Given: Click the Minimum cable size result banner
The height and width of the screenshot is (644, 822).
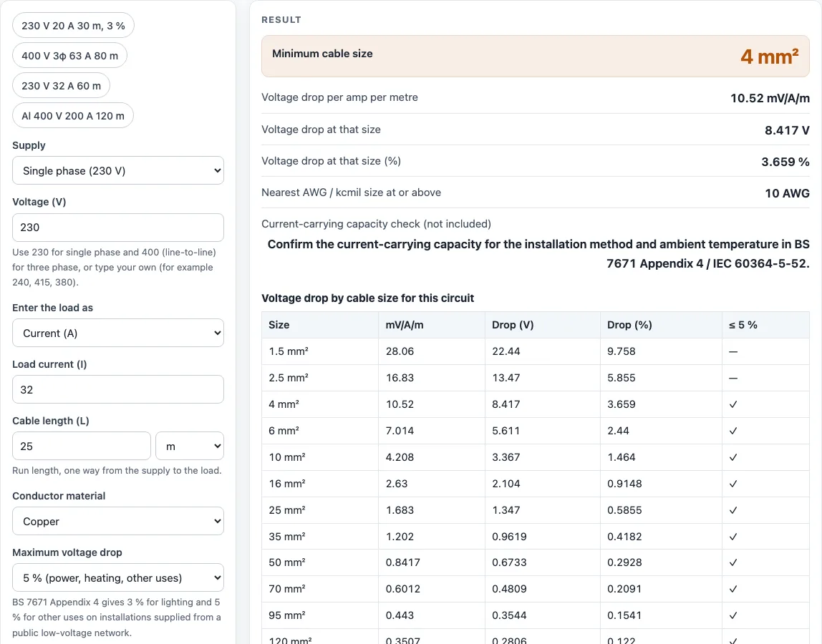Looking at the screenshot, I should [x=536, y=56].
